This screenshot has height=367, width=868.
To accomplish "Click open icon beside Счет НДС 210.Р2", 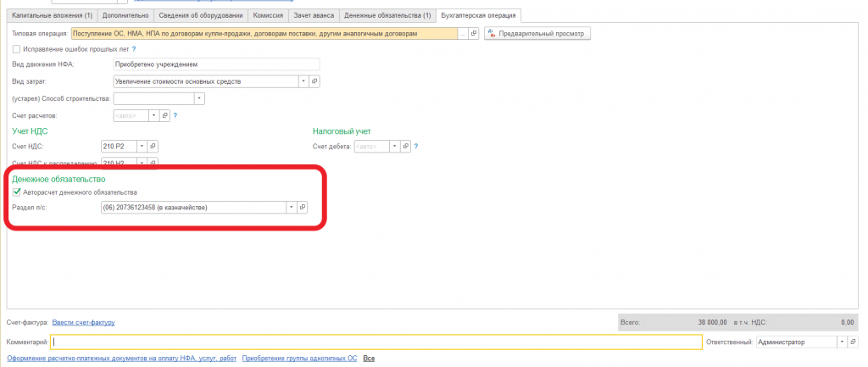I will (153, 146).
